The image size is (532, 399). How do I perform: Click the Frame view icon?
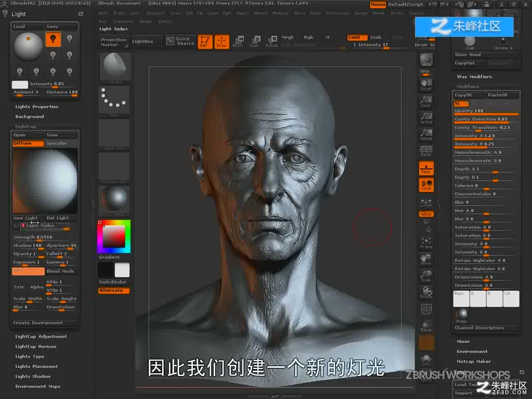click(x=426, y=243)
